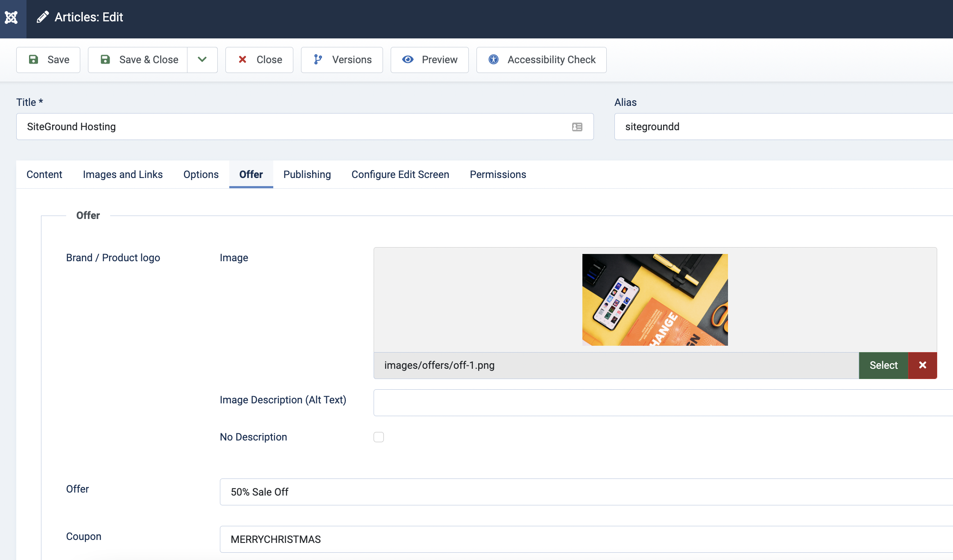Click the Joomla logo icon
This screenshot has height=560, width=953.
point(12,17)
